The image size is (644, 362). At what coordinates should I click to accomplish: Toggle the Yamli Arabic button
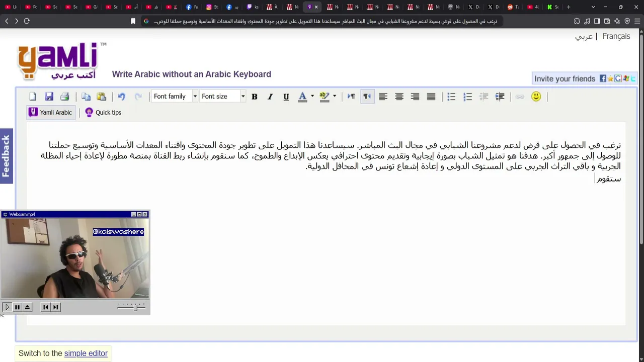click(x=50, y=113)
